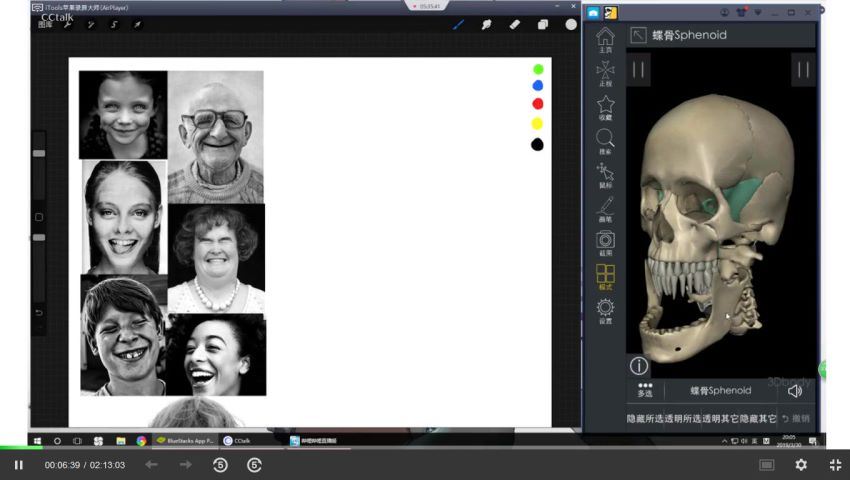
Task: Pick the red color swatch
Action: [x=537, y=104]
